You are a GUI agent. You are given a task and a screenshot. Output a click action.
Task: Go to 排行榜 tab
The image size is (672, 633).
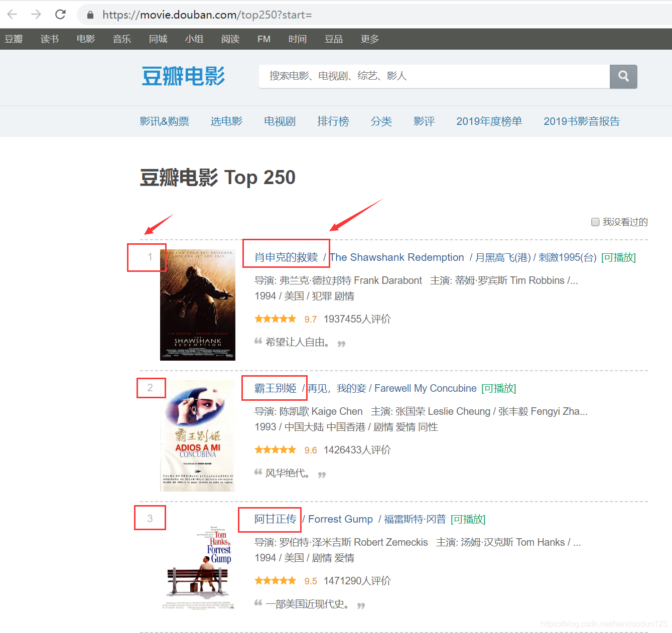[333, 121]
